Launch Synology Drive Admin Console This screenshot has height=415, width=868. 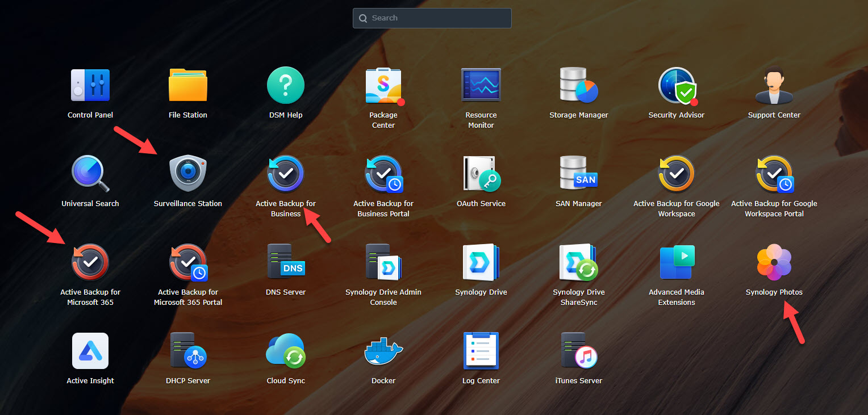(x=383, y=262)
